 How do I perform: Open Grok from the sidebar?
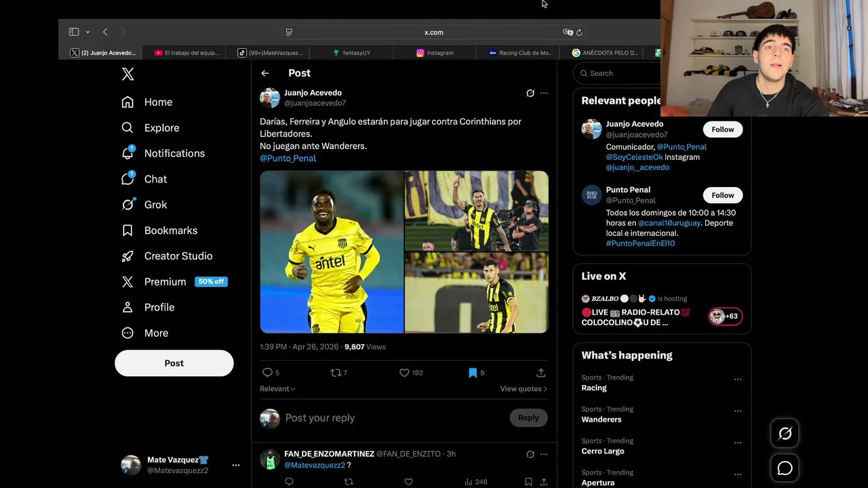(144, 205)
